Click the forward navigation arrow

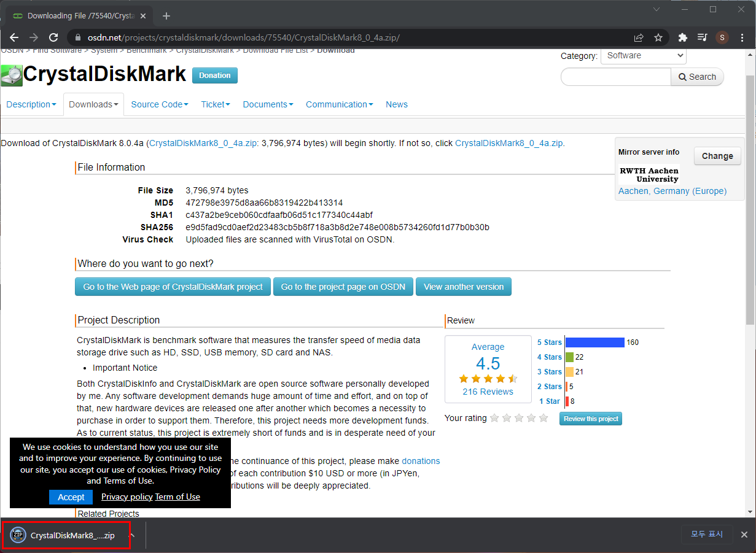[x=34, y=37]
